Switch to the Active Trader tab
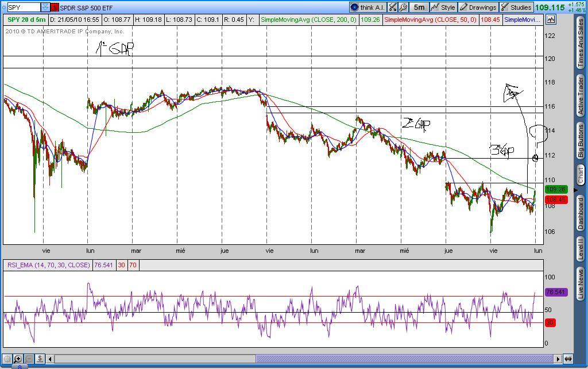 click(x=581, y=94)
